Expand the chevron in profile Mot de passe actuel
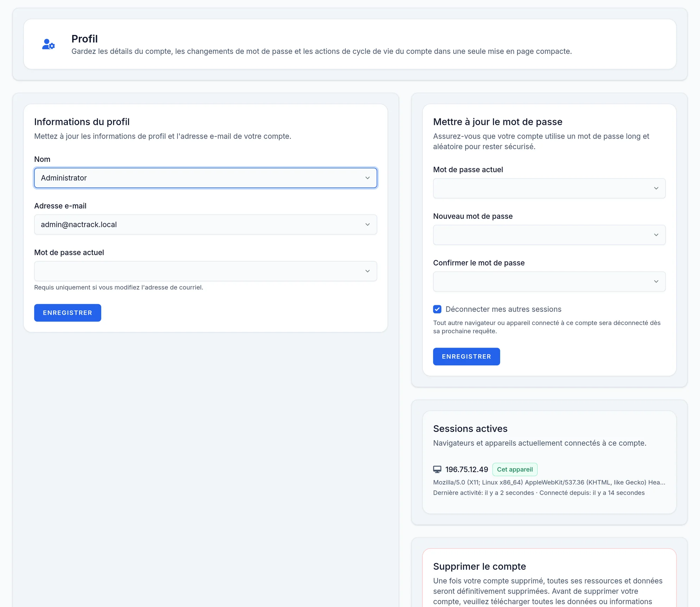 367,271
